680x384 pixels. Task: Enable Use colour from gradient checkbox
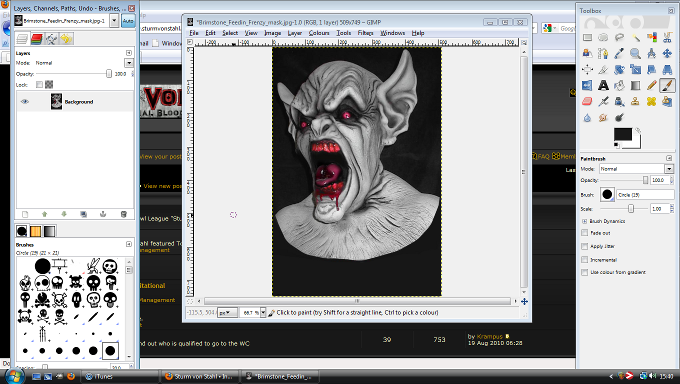pos(585,272)
